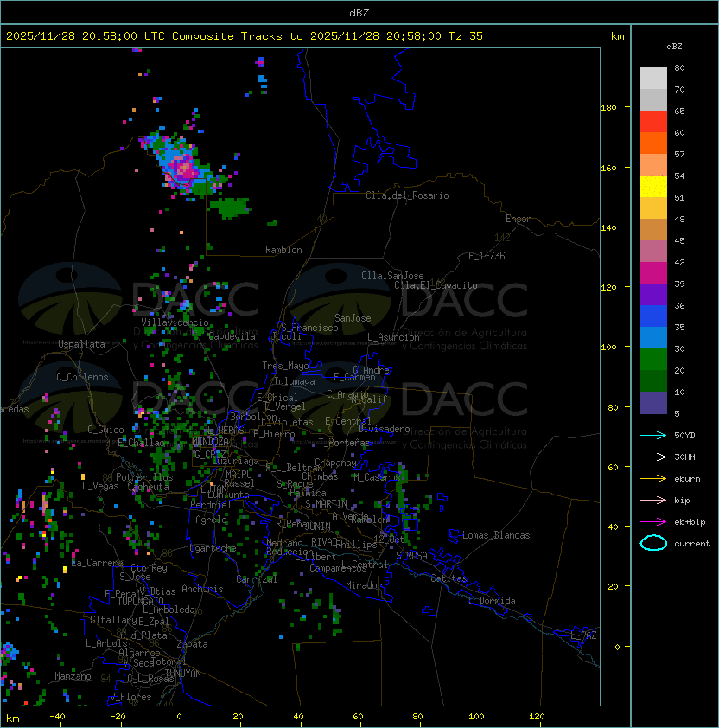The width and height of the screenshot is (719, 728).
Task: Click the 'L_Asuncion' map label
Action: click(393, 337)
